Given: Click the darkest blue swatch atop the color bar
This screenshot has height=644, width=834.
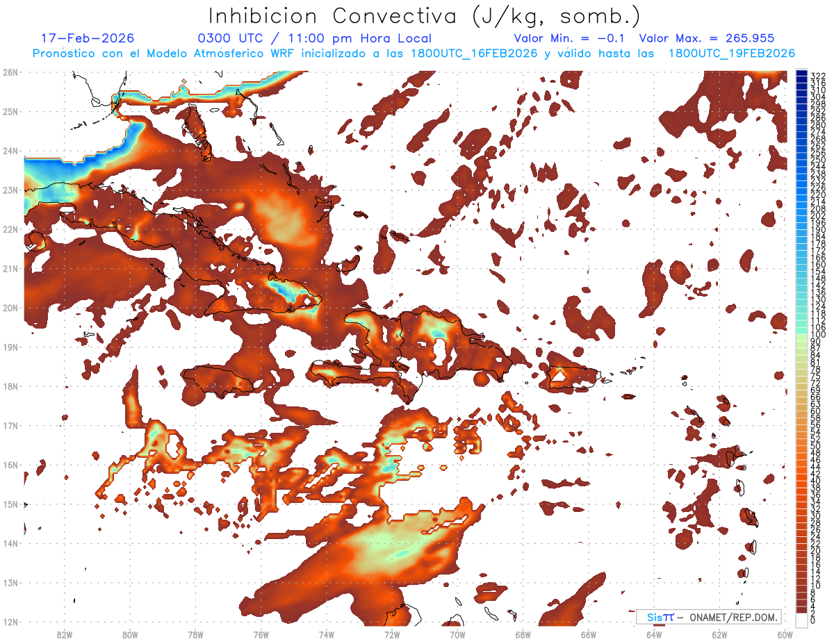Looking at the screenshot, I should (x=801, y=74).
